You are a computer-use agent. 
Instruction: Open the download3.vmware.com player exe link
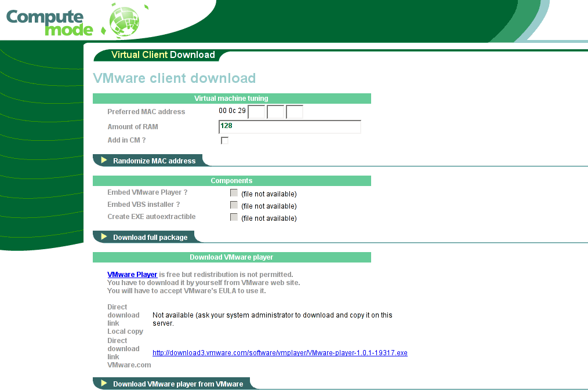point(280,353)
